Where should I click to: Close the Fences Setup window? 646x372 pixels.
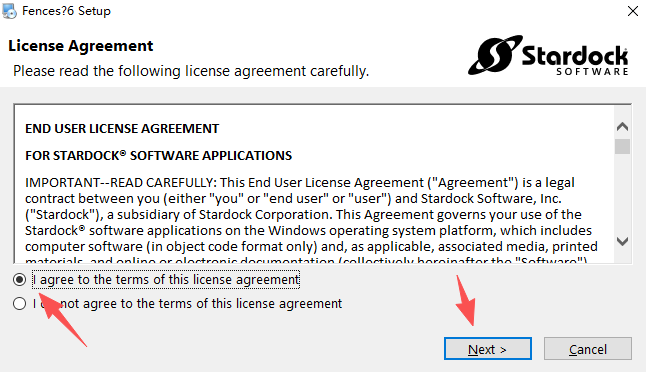(x=633, y=11)
